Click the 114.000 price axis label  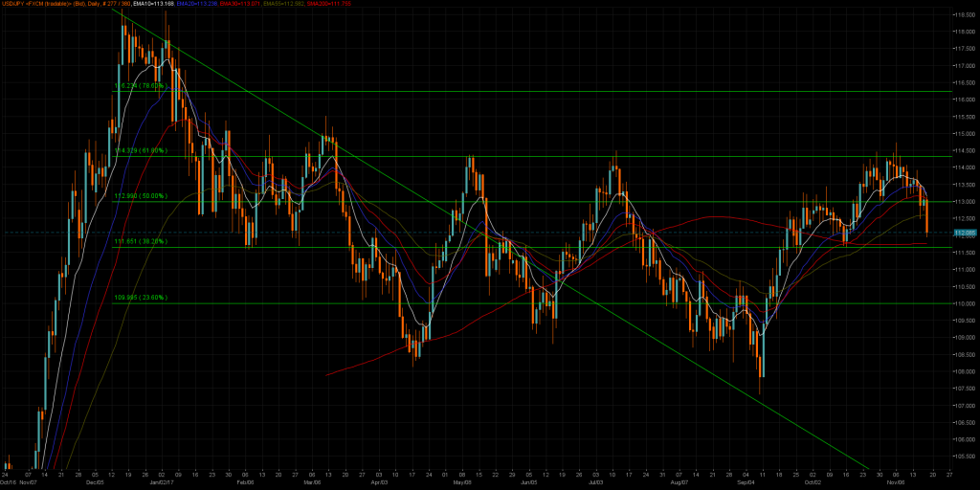coord(966,167)
